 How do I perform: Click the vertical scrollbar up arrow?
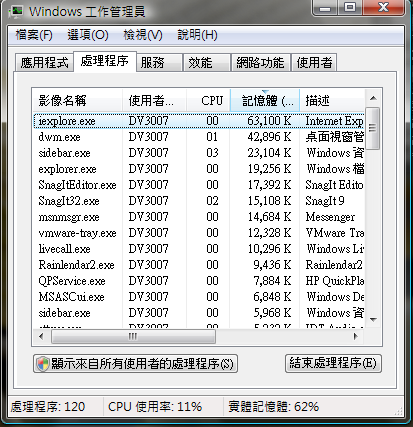[373, 98]
